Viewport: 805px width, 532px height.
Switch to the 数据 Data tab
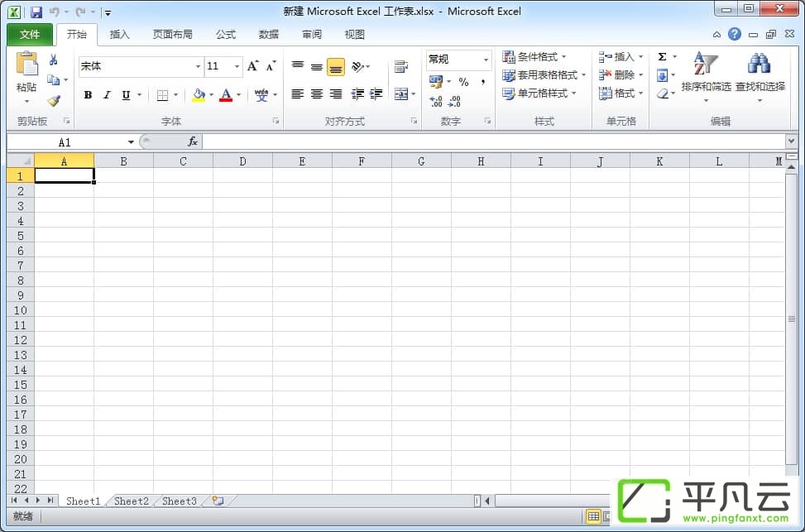(x=269, y=35)
